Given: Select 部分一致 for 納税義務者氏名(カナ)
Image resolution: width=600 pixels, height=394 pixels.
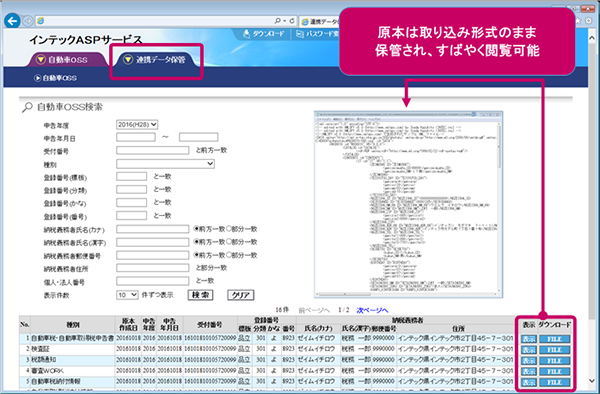Looking at the screenshot, I should coord(229,229).
